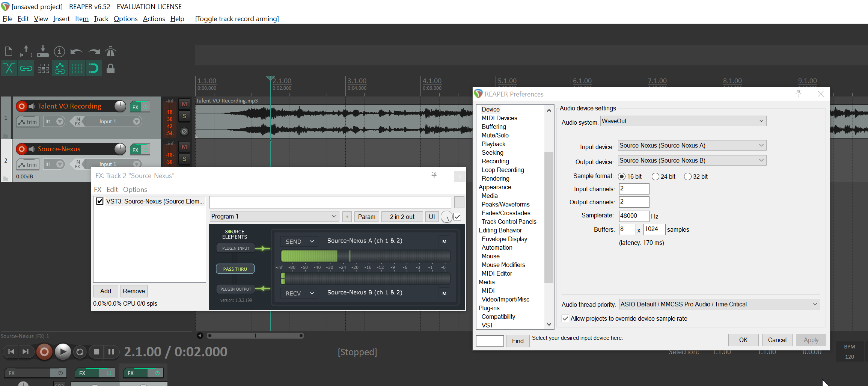868x386 pixels.
Task: Open the Actions menu
Action: point(154,19)
